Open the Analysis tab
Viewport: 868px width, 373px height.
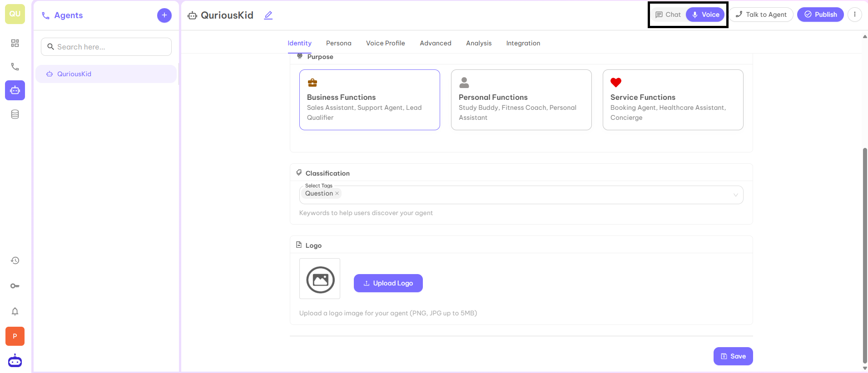coord(479,43)
